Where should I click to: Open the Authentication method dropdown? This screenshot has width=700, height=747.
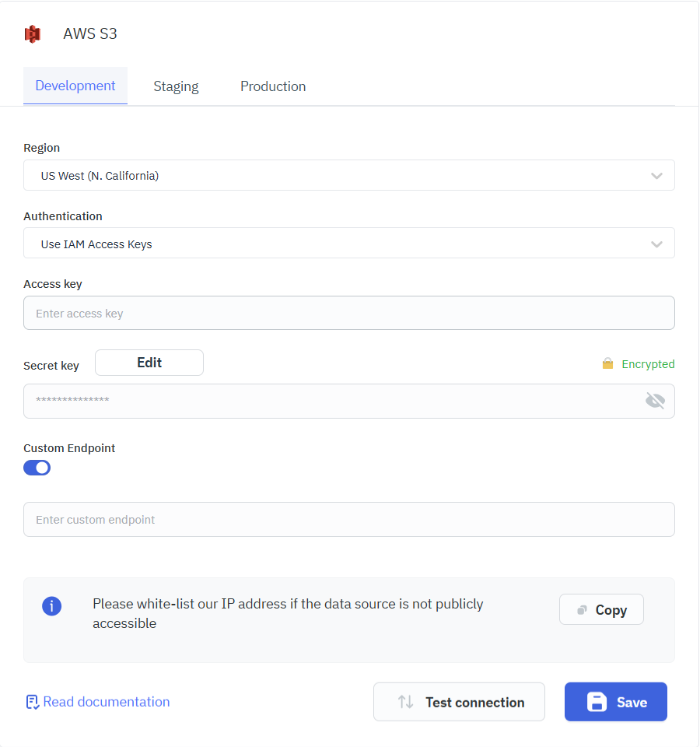point(349,243)
